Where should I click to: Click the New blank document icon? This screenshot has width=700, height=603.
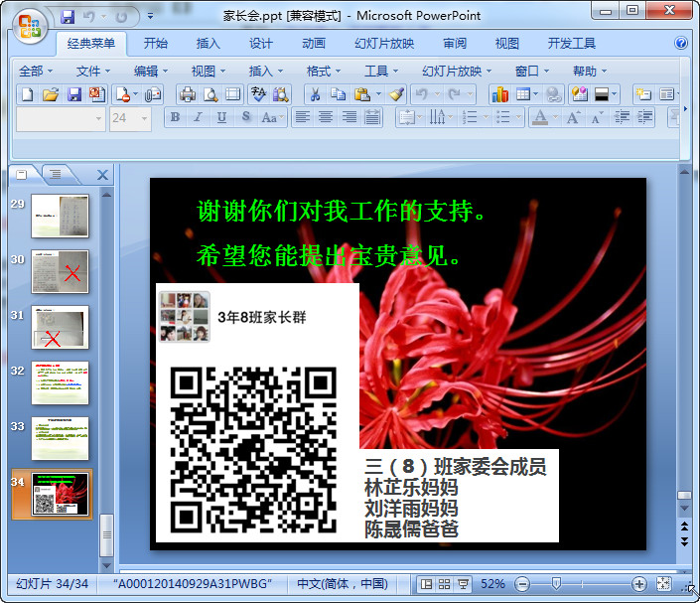(27, 94)
